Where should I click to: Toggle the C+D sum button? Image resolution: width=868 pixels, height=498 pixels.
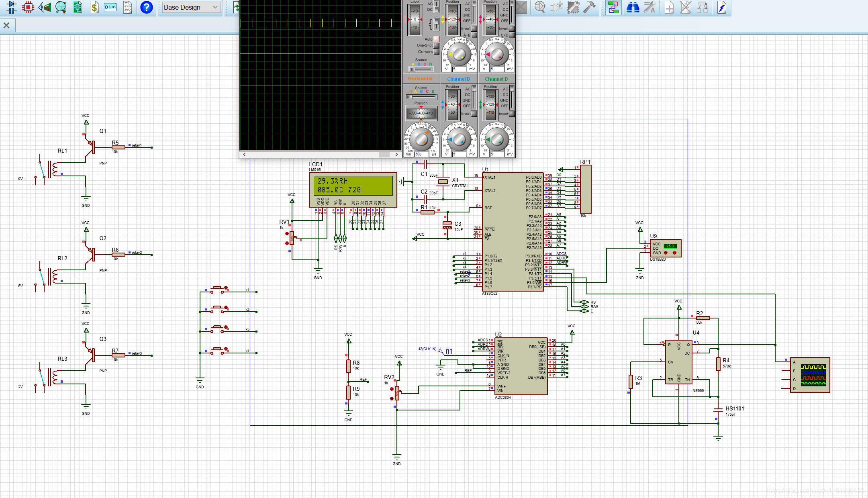tap(512, 35)
